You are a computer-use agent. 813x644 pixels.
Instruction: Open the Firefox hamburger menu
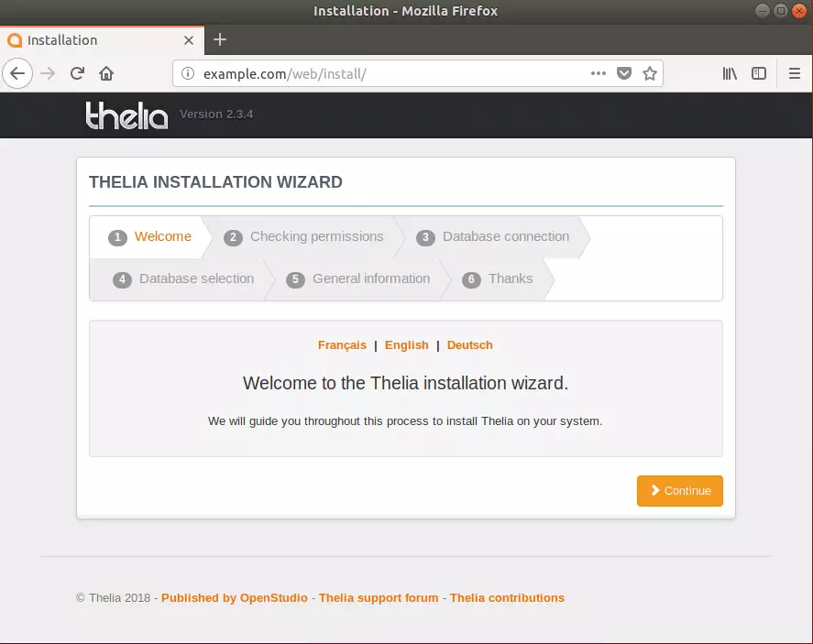[795, 73]
